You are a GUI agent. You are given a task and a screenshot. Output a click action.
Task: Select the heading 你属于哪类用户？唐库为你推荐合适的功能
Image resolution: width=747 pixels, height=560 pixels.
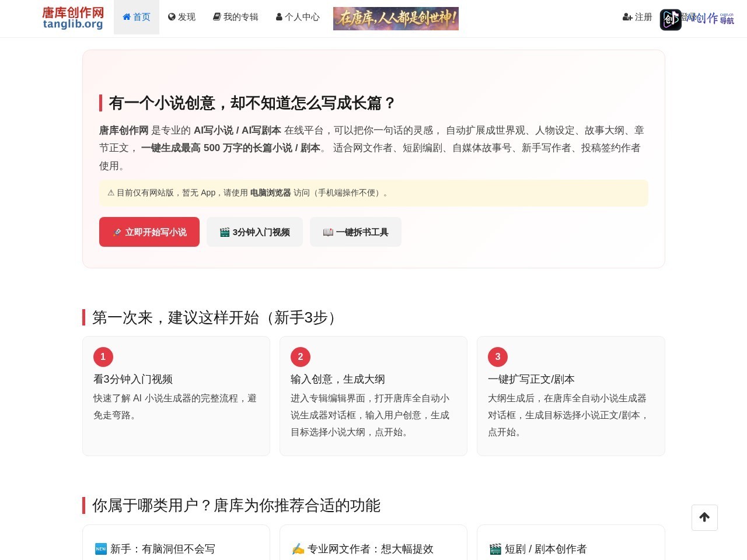click(236, 505)
